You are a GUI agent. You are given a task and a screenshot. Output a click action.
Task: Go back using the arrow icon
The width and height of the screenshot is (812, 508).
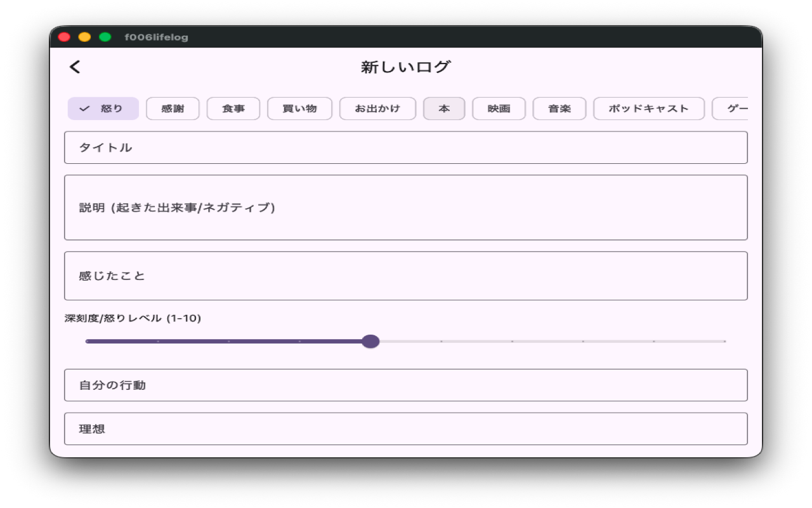(75, 67)
